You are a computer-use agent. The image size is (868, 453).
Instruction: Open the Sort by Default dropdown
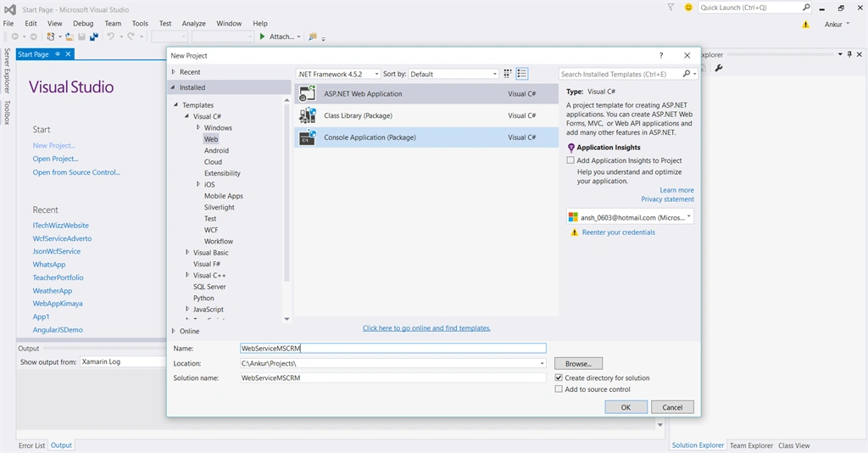[453, 74]
